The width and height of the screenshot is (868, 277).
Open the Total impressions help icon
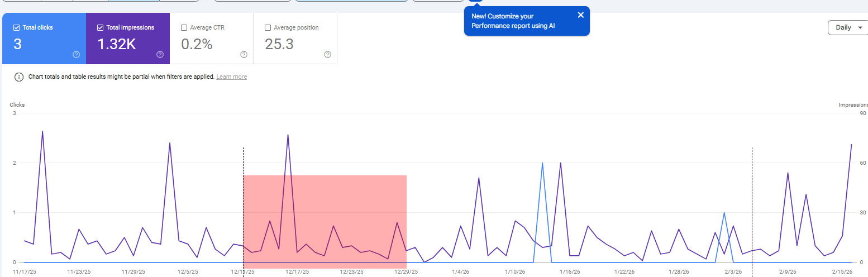tap(160, 54)
